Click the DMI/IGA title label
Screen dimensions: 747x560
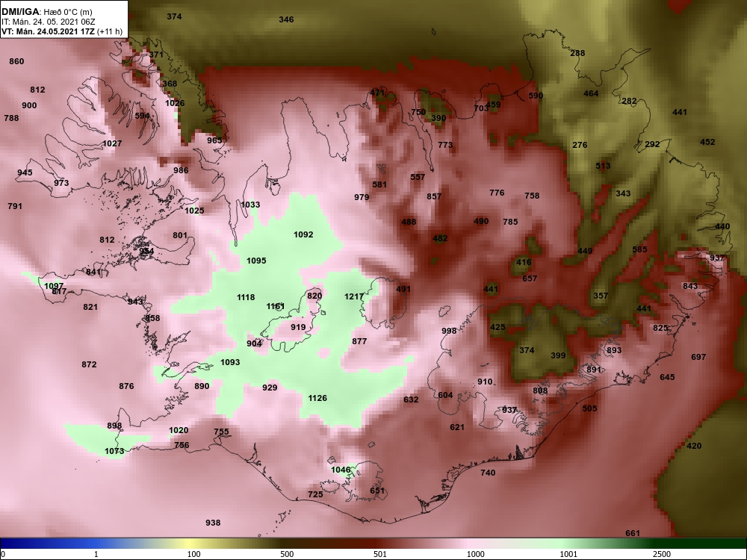point(21,12)
